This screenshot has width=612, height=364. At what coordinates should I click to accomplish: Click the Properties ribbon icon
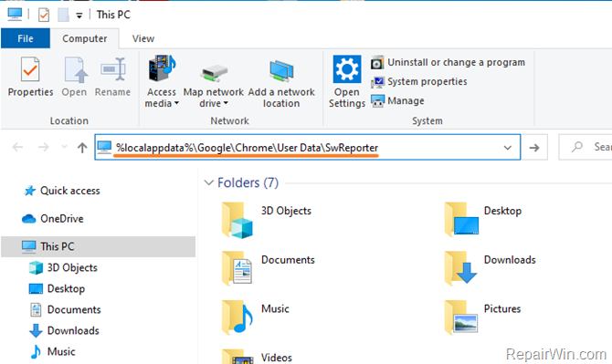click(30, 69)
